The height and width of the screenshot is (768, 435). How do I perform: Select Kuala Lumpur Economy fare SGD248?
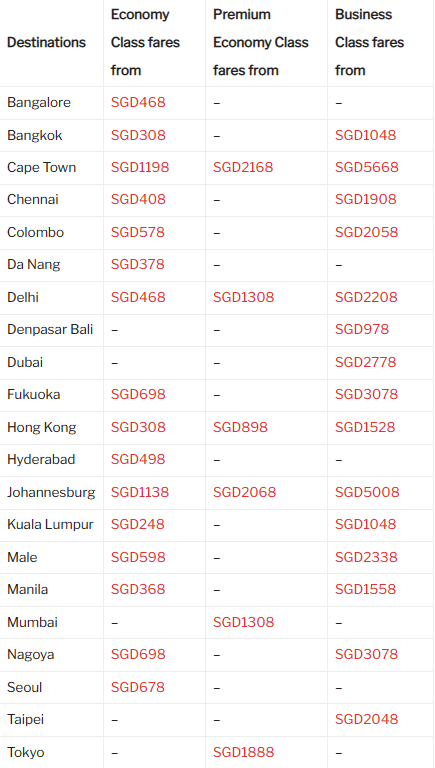(x=138, y=525)
